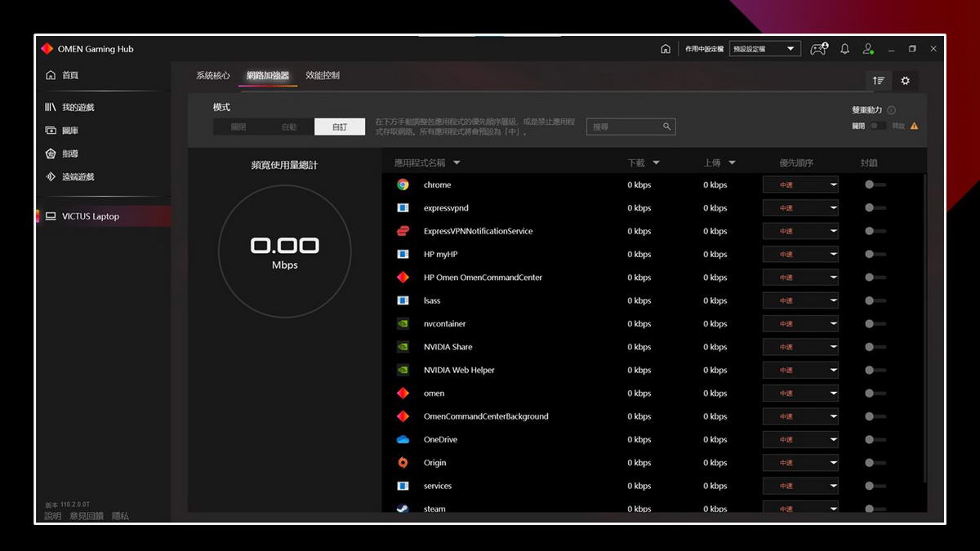Toggle block switch for ExpressVPNNotificationService
980x551 pixels.
pyautogui.click(x=875, y=231)
